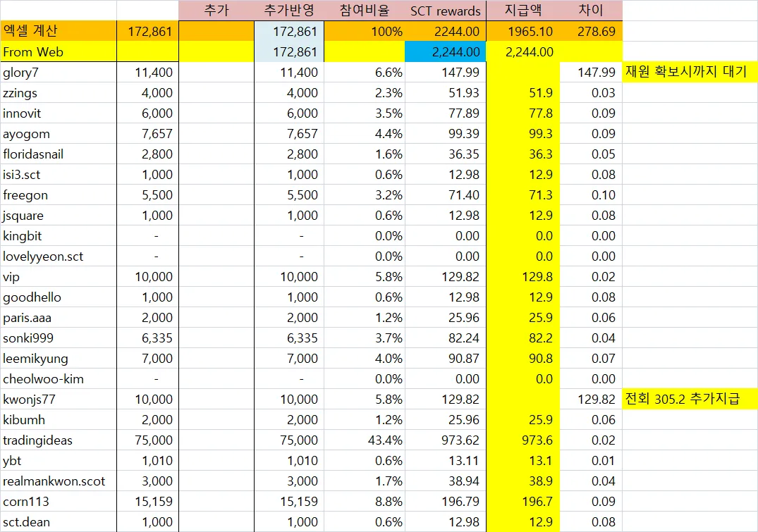Click the 'kwonjs77' name cell
758x532 pixels.
(x=58, y=399)
